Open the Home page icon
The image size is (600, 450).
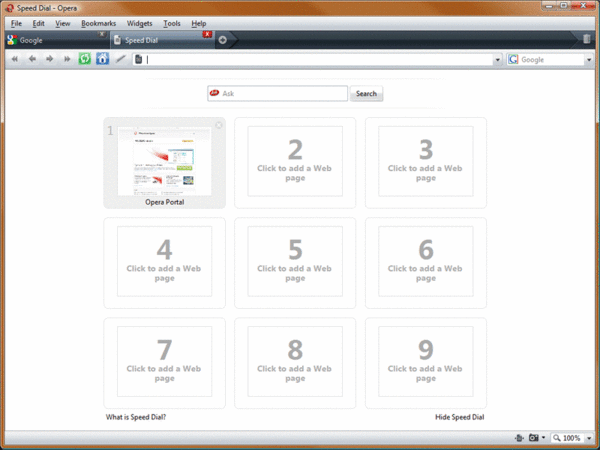102,59
